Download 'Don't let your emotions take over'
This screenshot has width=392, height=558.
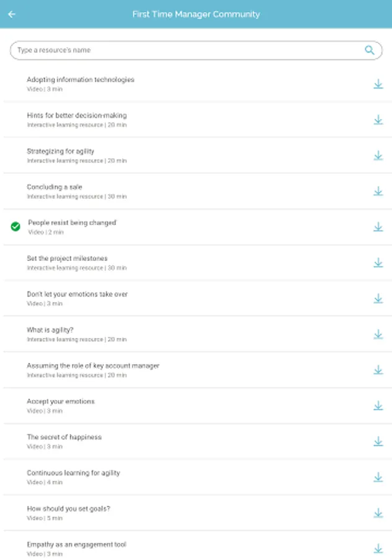click(x=378, y=299)
